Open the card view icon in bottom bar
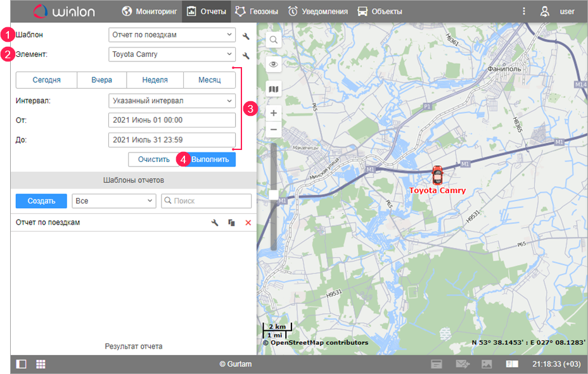 pyautogui.click(x=512, y=364)
